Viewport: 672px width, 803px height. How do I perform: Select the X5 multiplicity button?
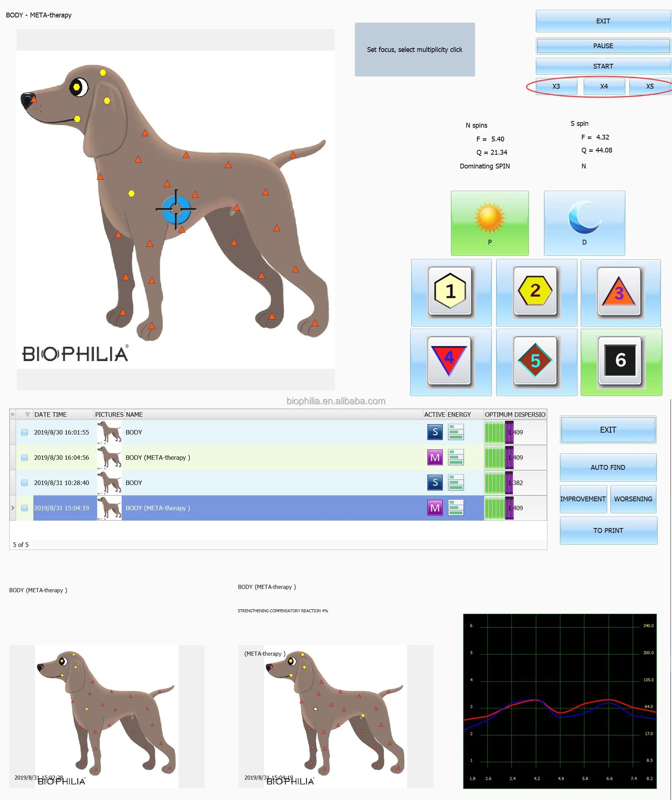(650, 86)
